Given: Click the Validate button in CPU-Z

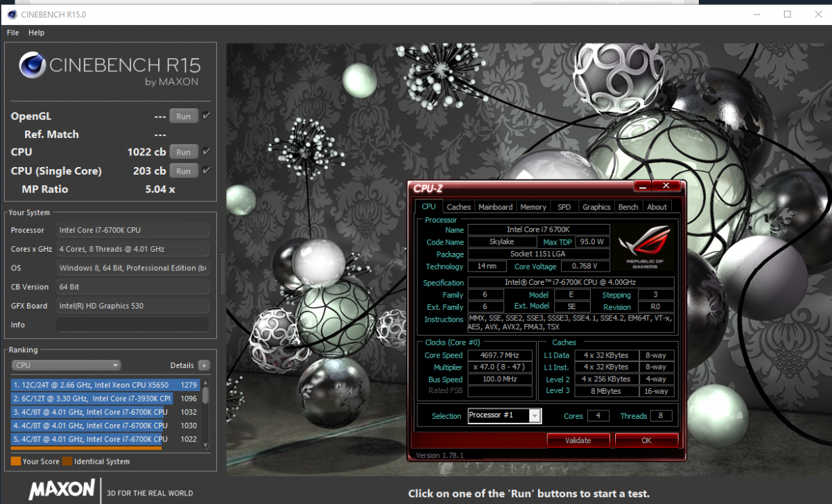Looking at the screenshot, I should point(578,440).
